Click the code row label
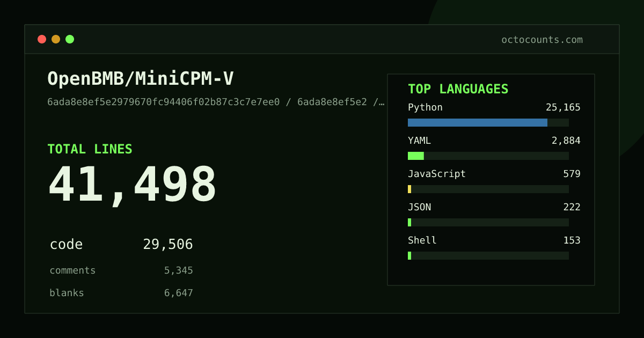The width and height of the screenshot is (644, 338). 67,245
